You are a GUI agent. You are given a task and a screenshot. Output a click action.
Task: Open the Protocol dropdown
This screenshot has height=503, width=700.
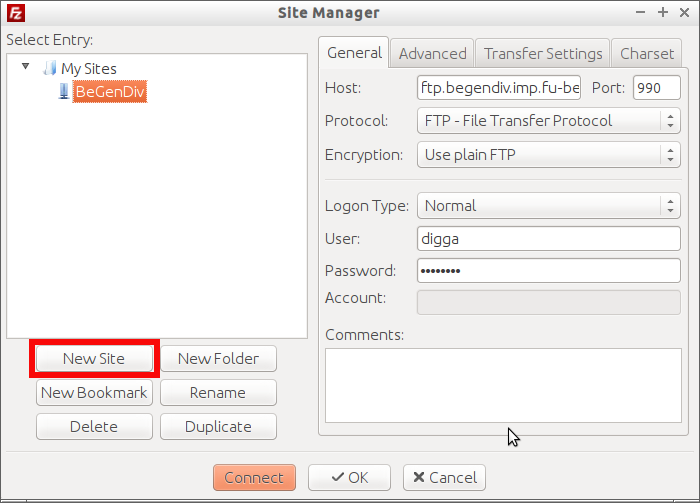pos(548,121)
